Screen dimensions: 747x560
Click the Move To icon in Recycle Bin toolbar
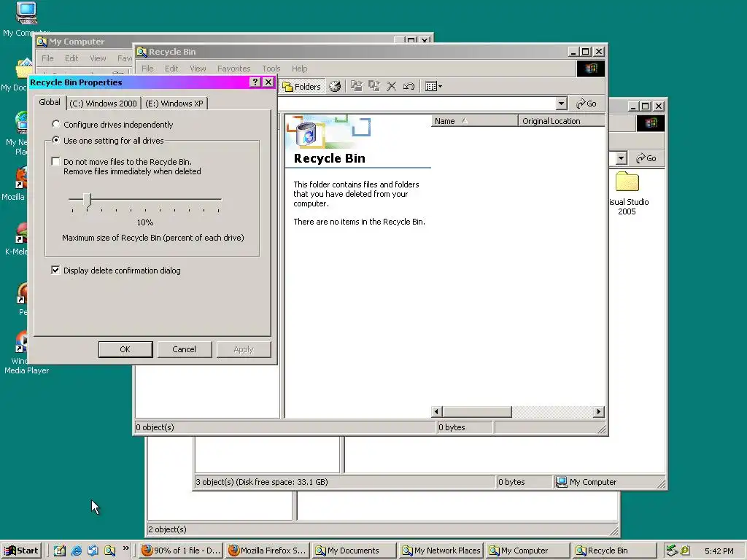click(356, 86)
